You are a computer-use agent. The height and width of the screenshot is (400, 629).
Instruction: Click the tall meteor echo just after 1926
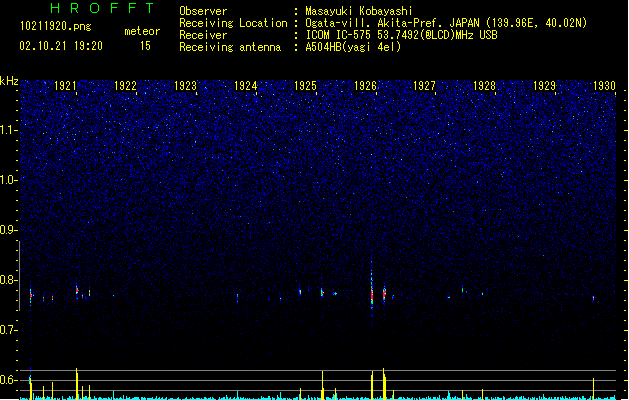tap(372, 288)
